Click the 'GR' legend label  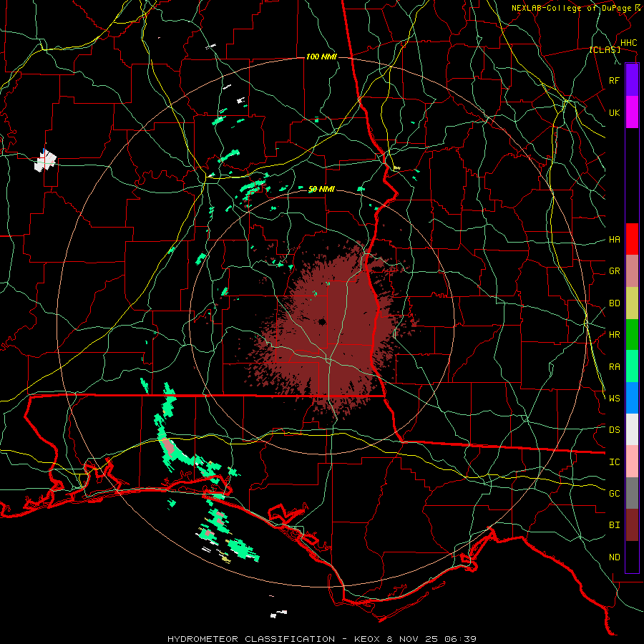coord(615,271)
